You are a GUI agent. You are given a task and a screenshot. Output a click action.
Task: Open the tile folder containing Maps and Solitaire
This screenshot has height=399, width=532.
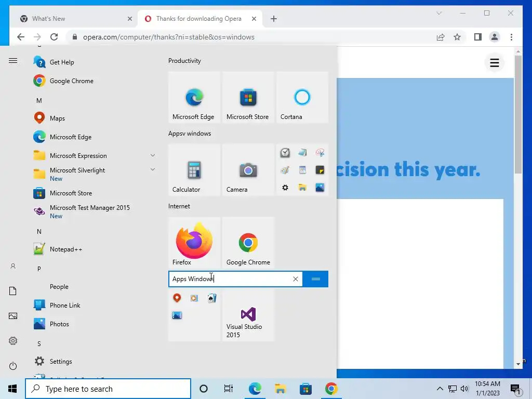(x=194, y=315)
